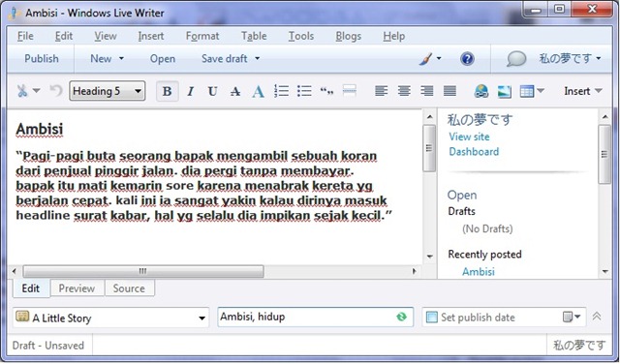This screenshot has height=364, width=620.
Task: Open the Format menu
Action: coord(202,36)
